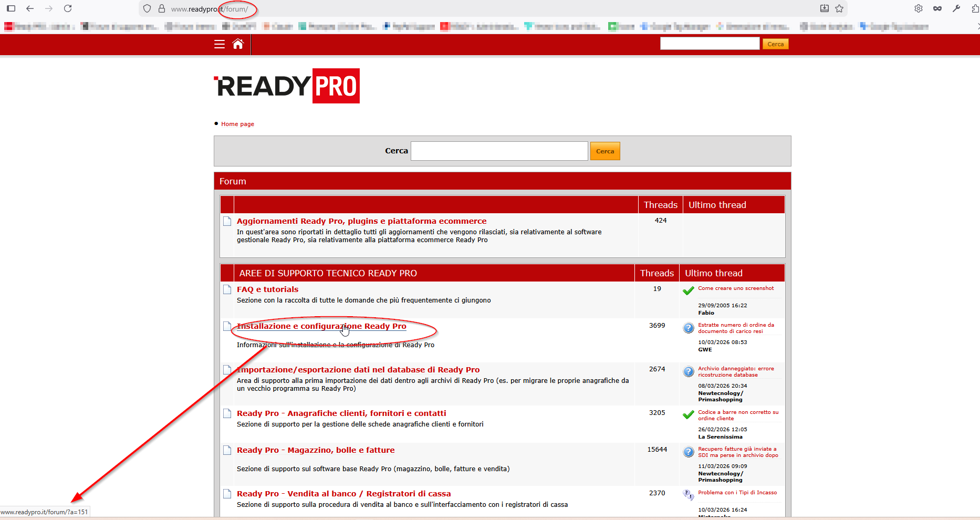
Task: Click the date 29/09/2005 16:22
Action: coord(722,306)
